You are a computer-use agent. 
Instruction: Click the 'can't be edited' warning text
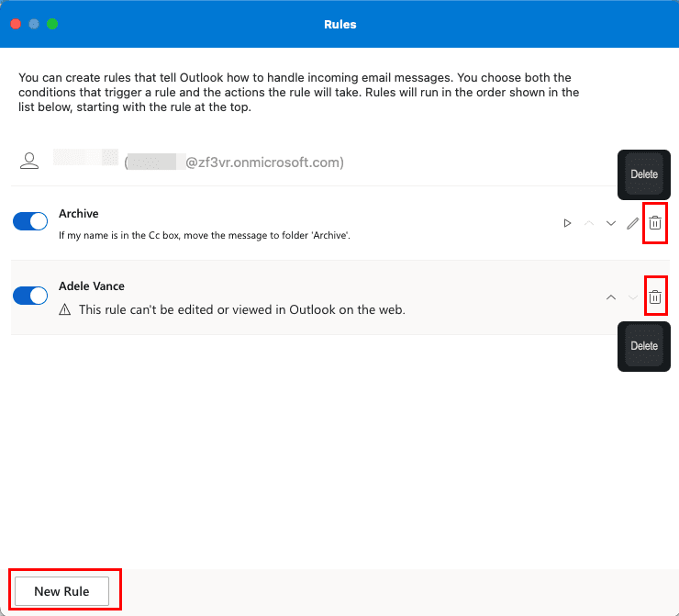pos(242,309)
